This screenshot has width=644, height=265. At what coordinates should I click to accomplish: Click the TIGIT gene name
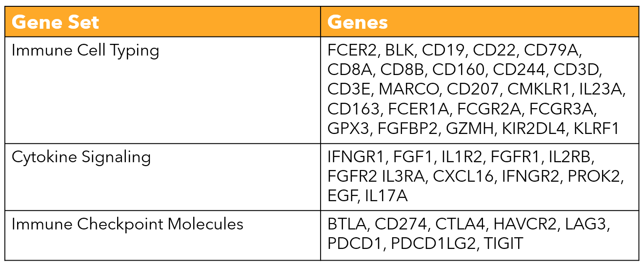(504, 243)
